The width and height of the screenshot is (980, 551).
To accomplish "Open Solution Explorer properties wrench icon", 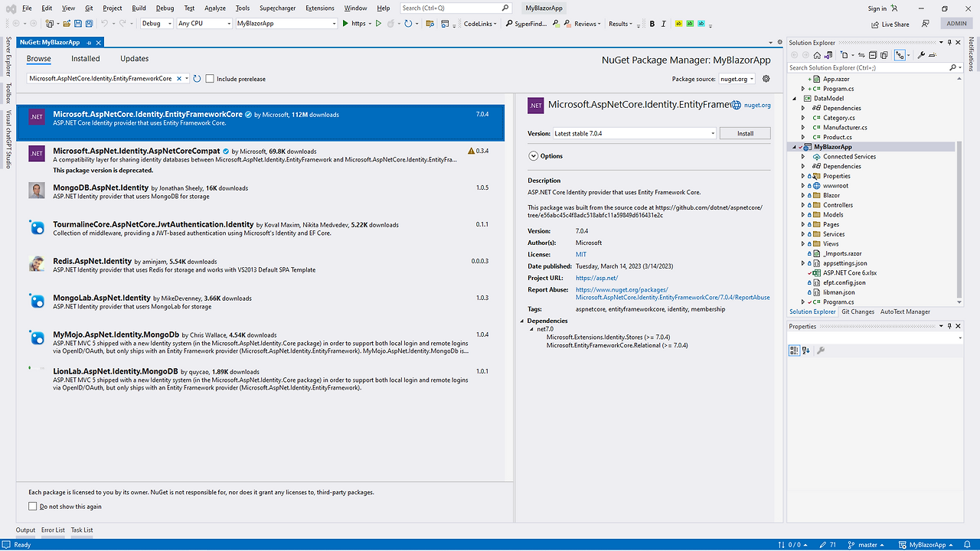I will click(x=922, y=55).
